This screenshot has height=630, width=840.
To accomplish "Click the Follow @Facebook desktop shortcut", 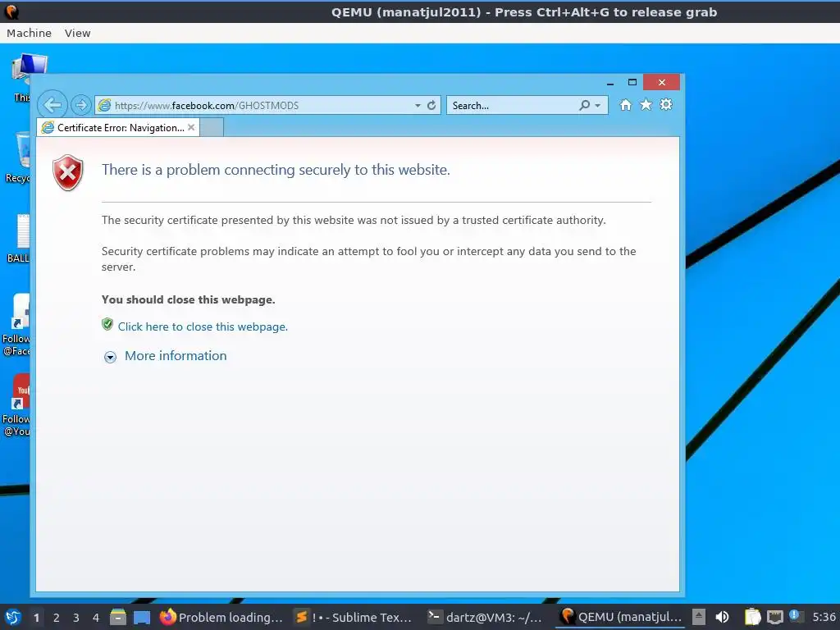I will tap(16, 325).
